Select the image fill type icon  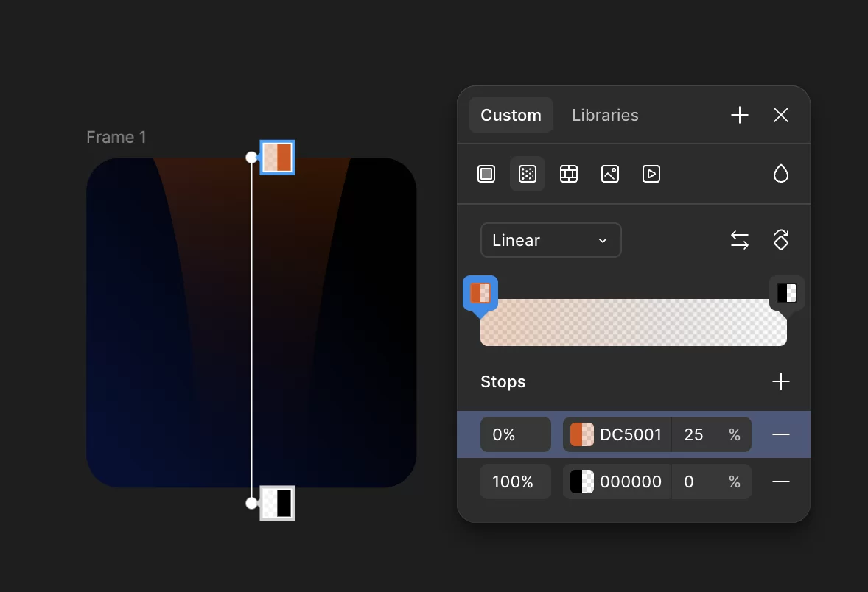(610, 174)
